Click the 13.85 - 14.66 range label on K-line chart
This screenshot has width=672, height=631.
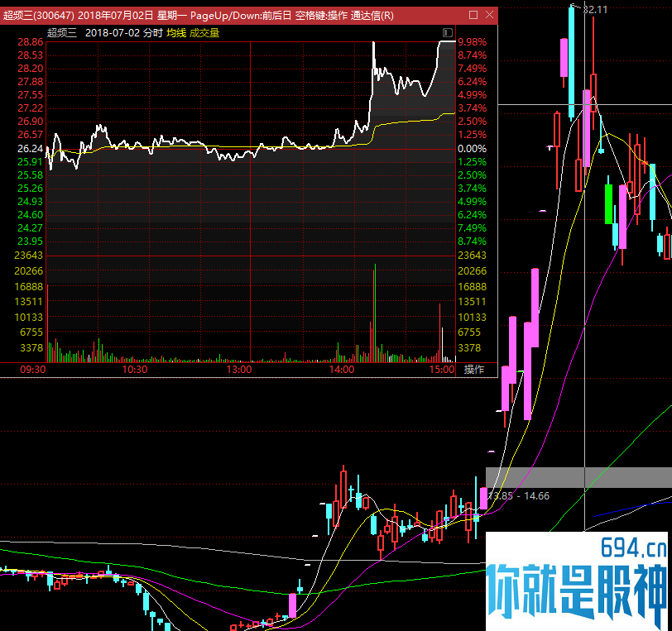(x=519, y=496)
